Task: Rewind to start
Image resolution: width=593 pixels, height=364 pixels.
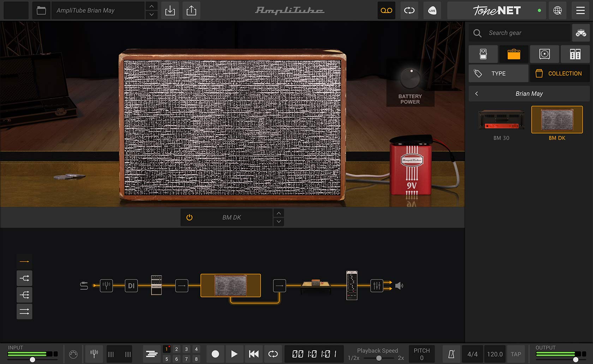Action: click(x=254, y=354)
